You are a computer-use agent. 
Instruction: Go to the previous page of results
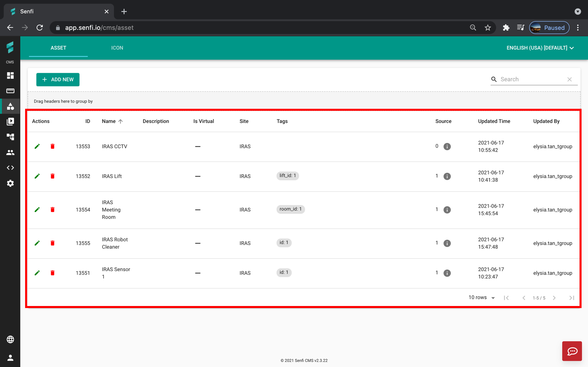click(x=524, y=298)
